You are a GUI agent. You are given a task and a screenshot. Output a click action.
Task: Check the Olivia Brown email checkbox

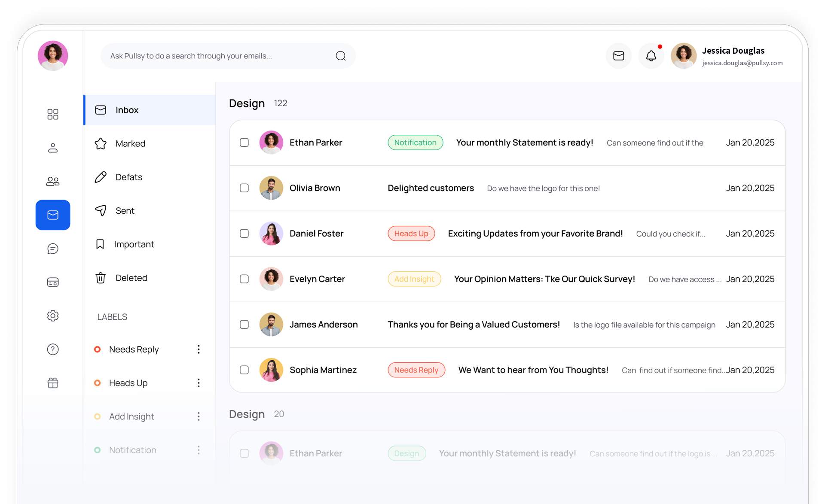click(244, 188)
